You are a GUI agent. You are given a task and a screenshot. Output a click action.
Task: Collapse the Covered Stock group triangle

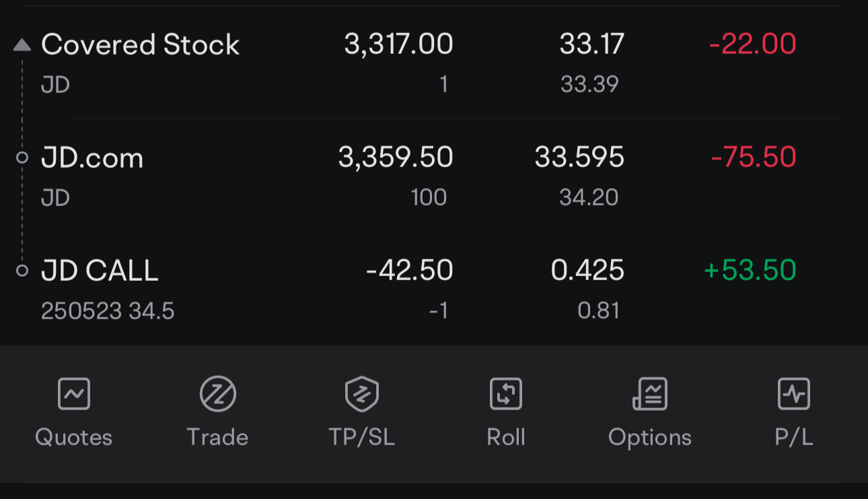click(x=22, y=45)
